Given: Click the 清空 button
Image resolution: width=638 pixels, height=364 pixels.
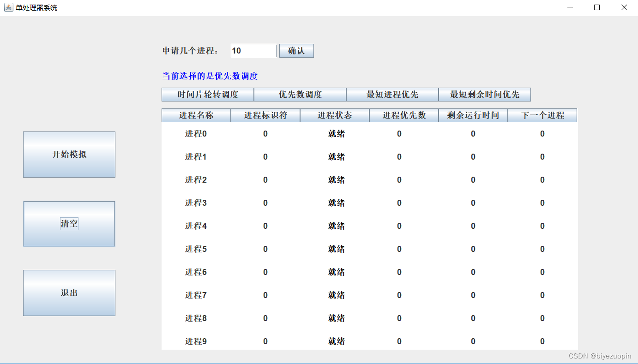Looking at the screenshot, I should (69, 224).
